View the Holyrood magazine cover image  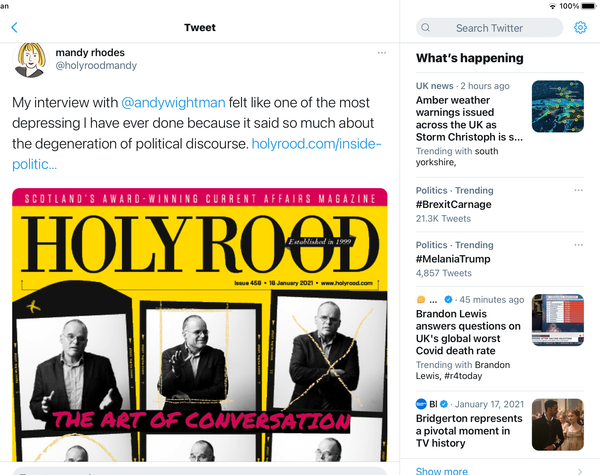pyautogui.click(x=200, y=325)
